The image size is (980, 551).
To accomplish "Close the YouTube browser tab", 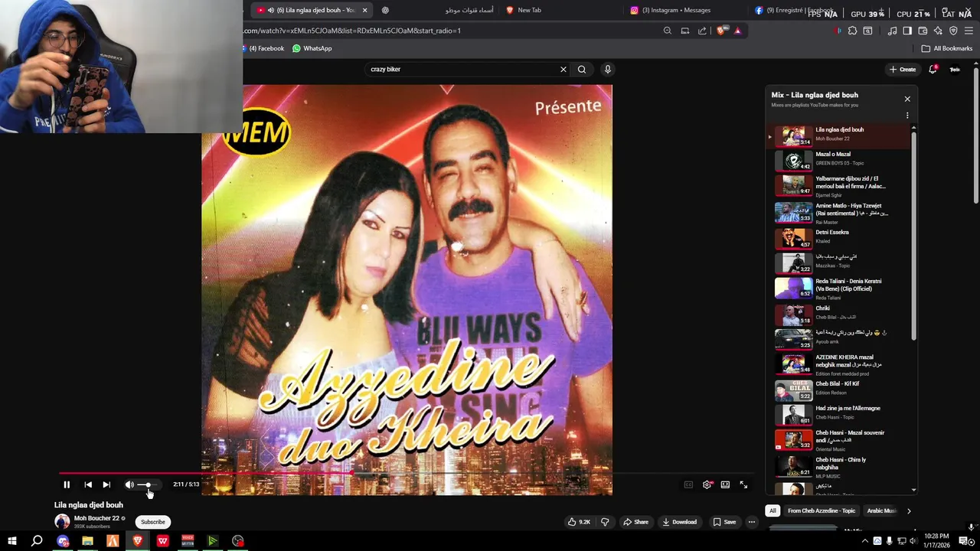I will pos(365,10).
